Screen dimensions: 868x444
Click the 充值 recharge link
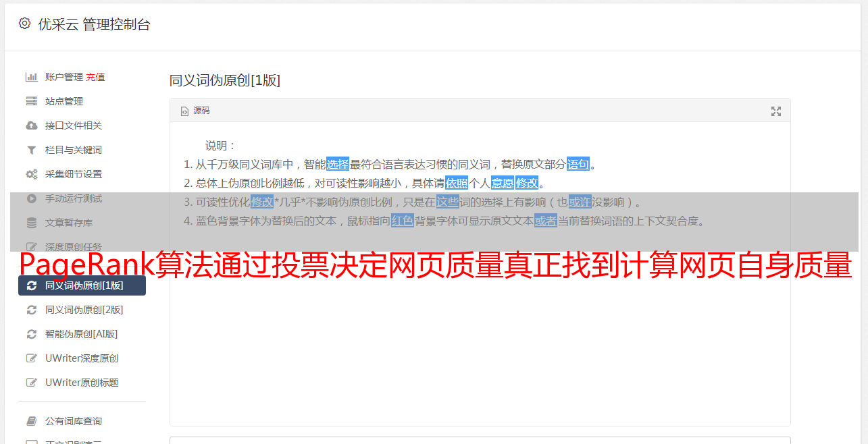coord(95,77)
